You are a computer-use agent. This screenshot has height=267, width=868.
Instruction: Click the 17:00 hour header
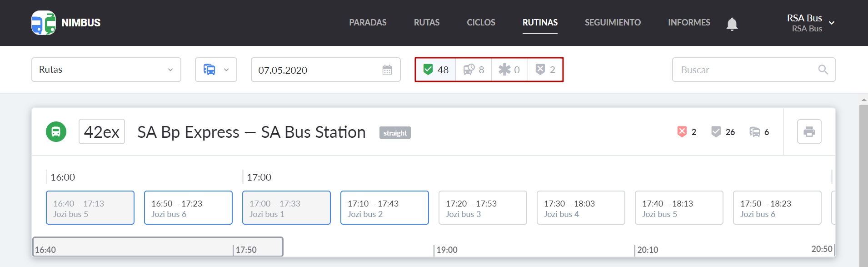(259, 177)
